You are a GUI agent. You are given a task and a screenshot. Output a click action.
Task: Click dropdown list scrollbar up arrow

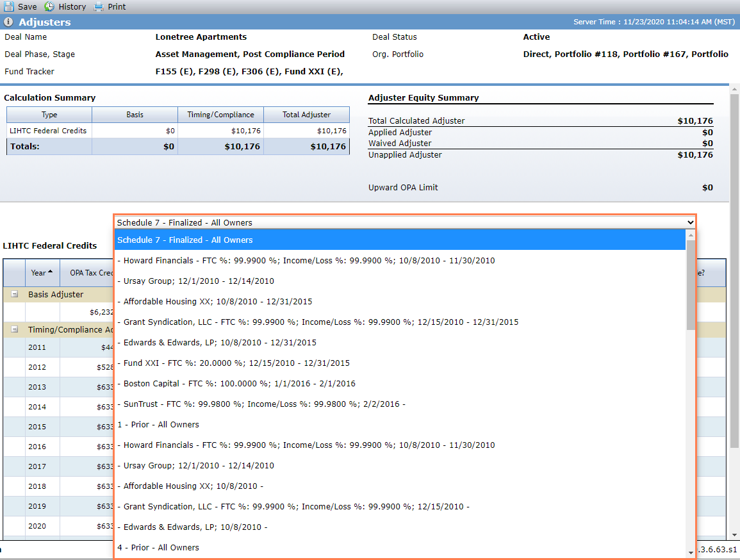[x=691, y=235]
